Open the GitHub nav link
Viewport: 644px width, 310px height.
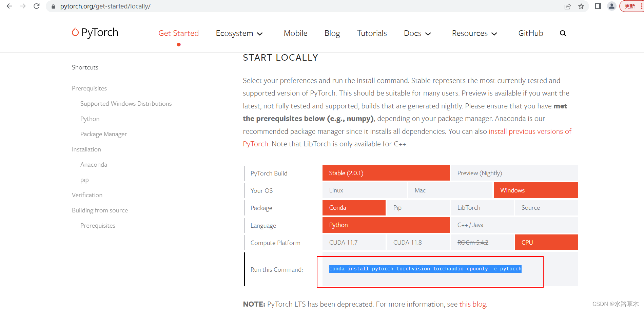pos(530,33)
